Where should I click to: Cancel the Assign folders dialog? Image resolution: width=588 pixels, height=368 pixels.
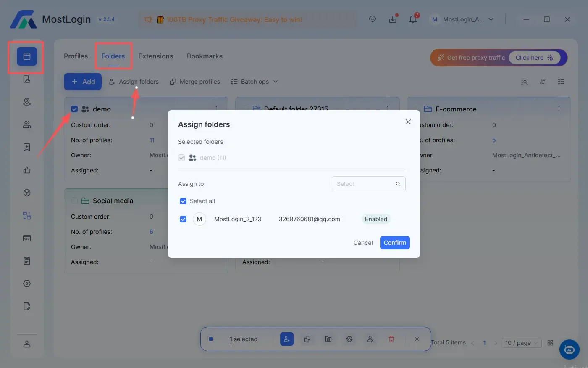pyautogui.click(x=363, y=243)
